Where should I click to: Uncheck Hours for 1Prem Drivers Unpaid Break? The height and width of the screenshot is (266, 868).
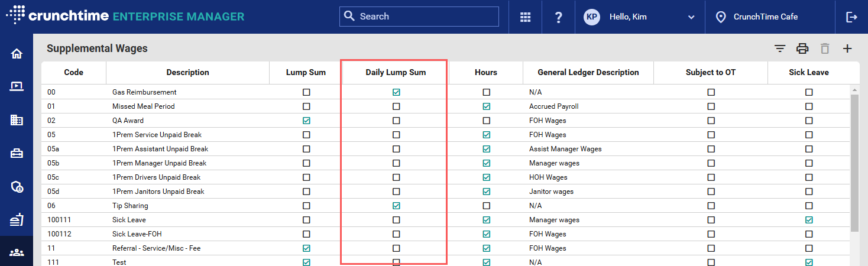(x=486, y=177)
